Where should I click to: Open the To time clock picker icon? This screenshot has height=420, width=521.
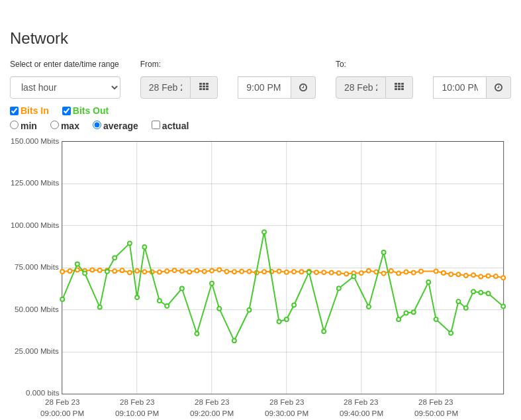tap(498, 87)
